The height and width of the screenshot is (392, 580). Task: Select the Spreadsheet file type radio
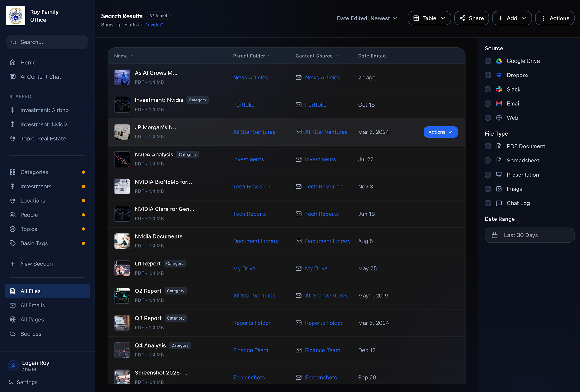click(488, 160)
